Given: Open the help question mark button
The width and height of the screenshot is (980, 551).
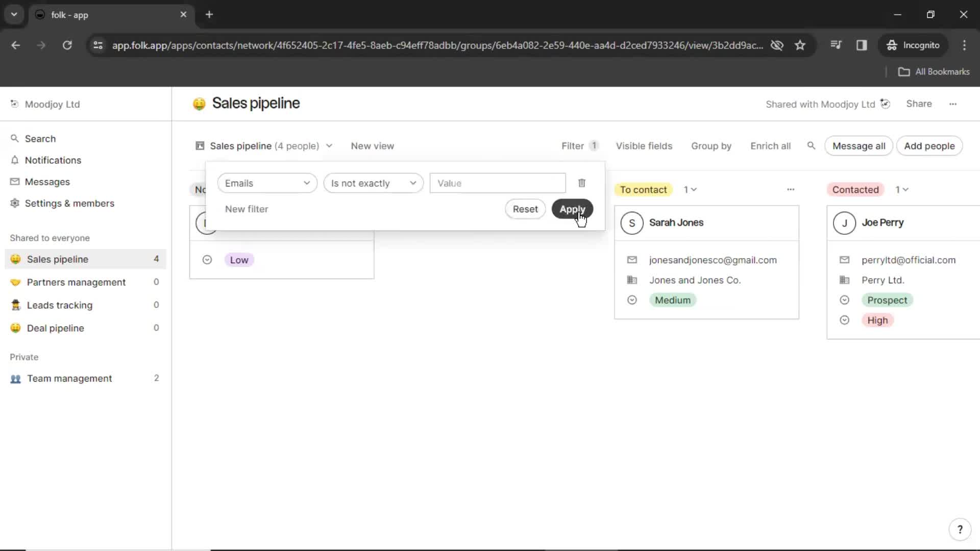Looking at the screenshot, I should 960,530.
